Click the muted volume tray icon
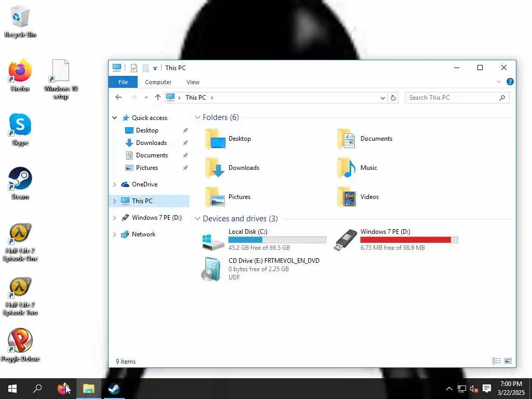Image resolution: width=532 pixels, height=399 pixels. point(474,389)
